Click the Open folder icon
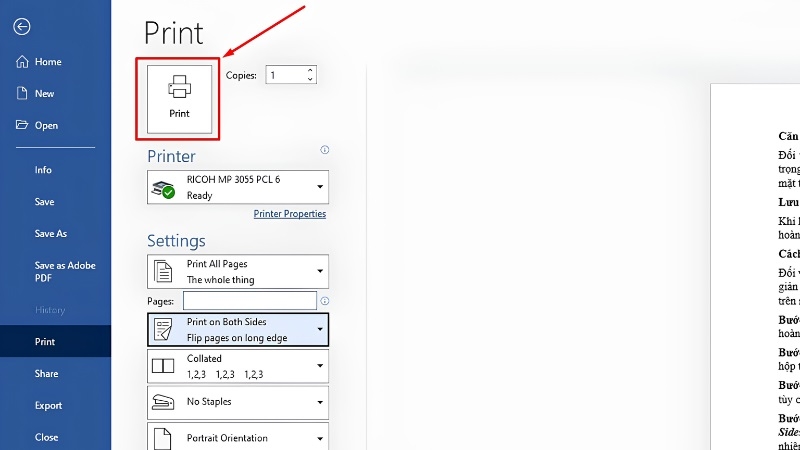Screen dimensions: 800x450 22,125
